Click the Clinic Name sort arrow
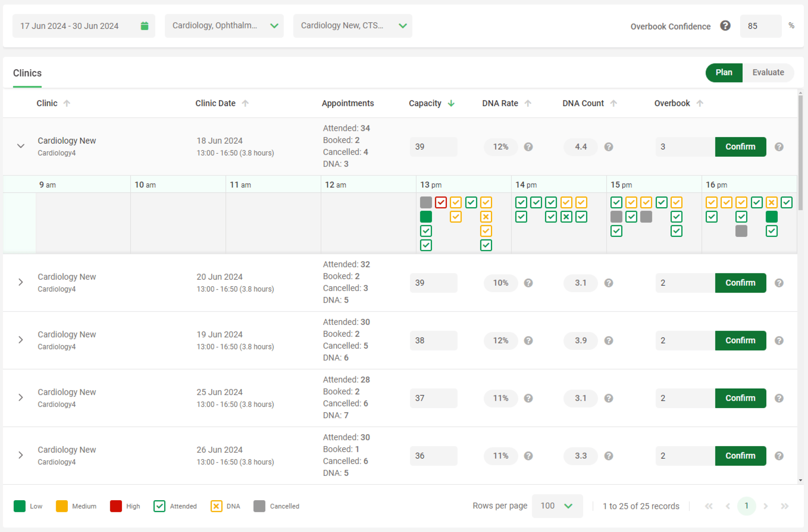Viewport: 808px width, 532px height. [x=67, y=103]
